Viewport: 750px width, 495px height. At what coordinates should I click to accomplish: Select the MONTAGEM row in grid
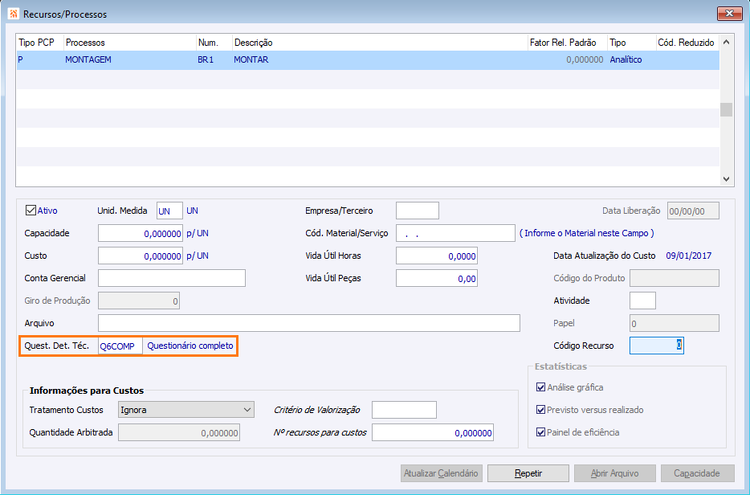368,60
